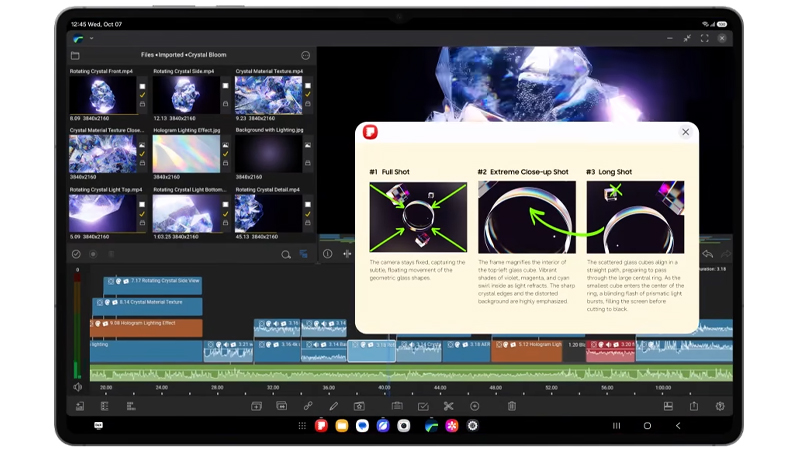800x450 pixels.
Task: Click the link clips chain icon
Action: [x=308, y=406]
